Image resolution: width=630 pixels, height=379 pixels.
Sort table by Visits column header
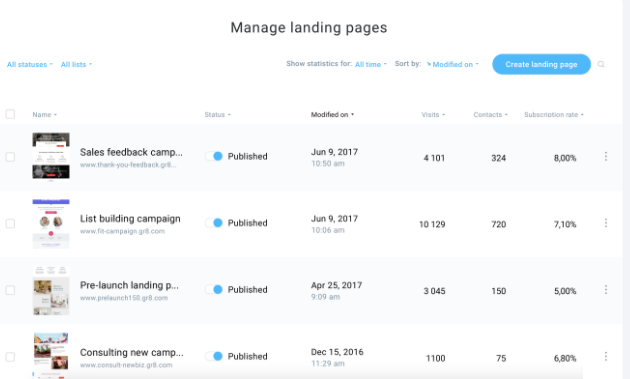point(433,115)
